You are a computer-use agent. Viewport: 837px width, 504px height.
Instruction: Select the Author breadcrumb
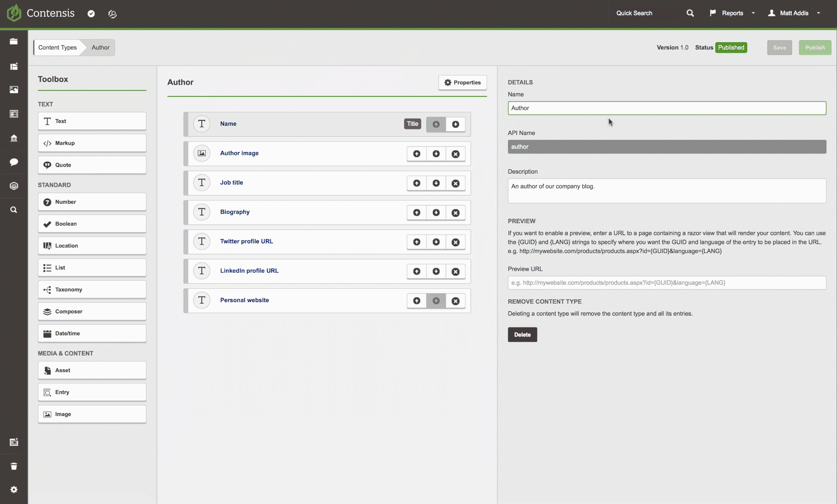[100, 48]
